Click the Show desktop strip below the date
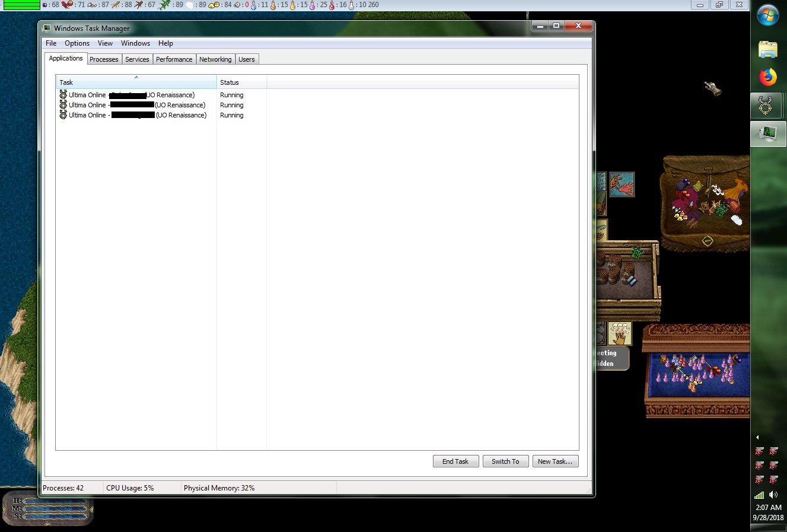Screen dimensions: 787x532 tap(768, 527)
